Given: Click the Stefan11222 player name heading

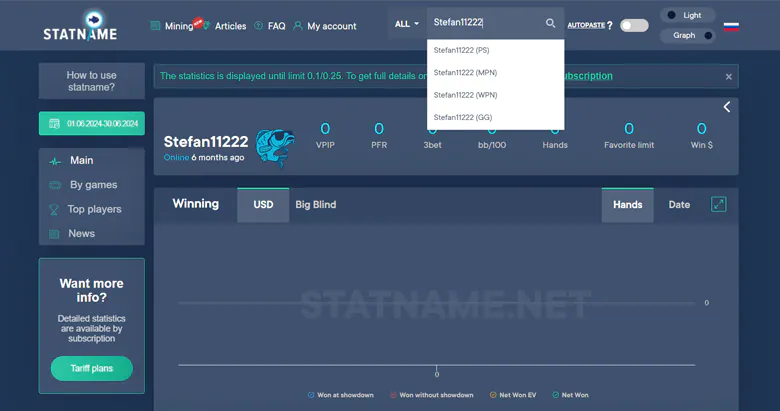Looking at the screenshot, I should click(206, 142).
